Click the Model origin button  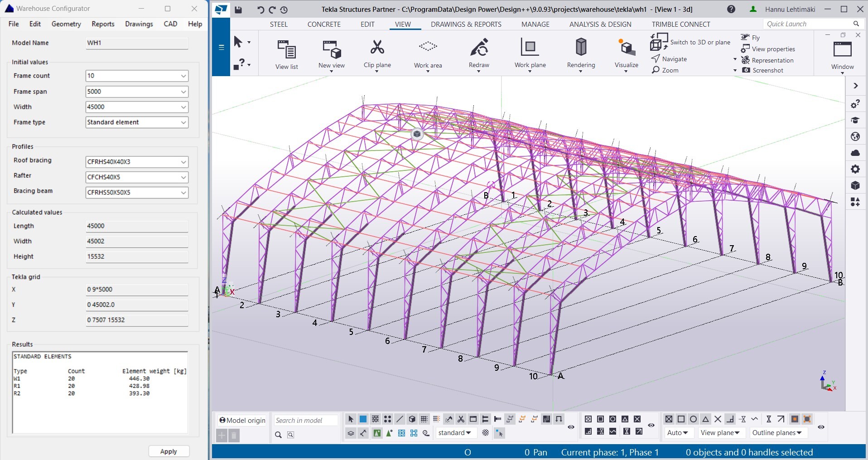[242, 420]
